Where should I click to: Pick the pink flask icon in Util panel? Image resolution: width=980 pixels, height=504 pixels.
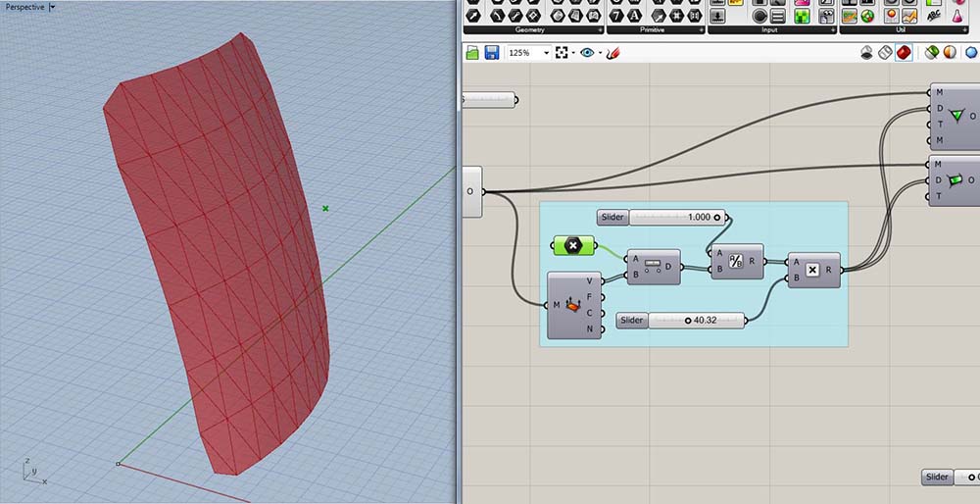[x=956, y=16]
